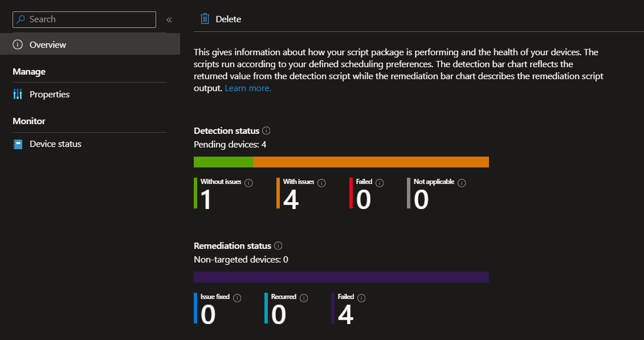Click the Device status notebook icon

18,144
